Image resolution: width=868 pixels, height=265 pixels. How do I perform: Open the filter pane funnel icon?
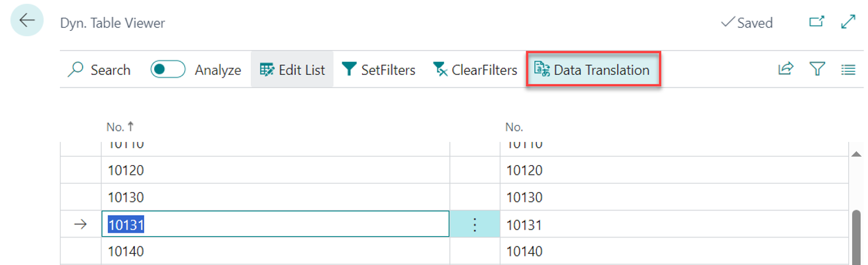(817, 69)
